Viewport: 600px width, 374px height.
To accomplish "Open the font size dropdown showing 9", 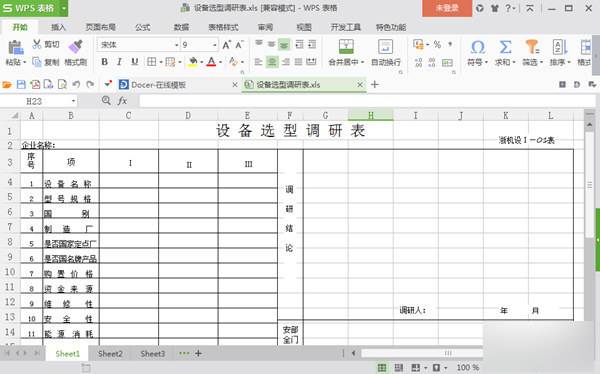I will 215,45.
